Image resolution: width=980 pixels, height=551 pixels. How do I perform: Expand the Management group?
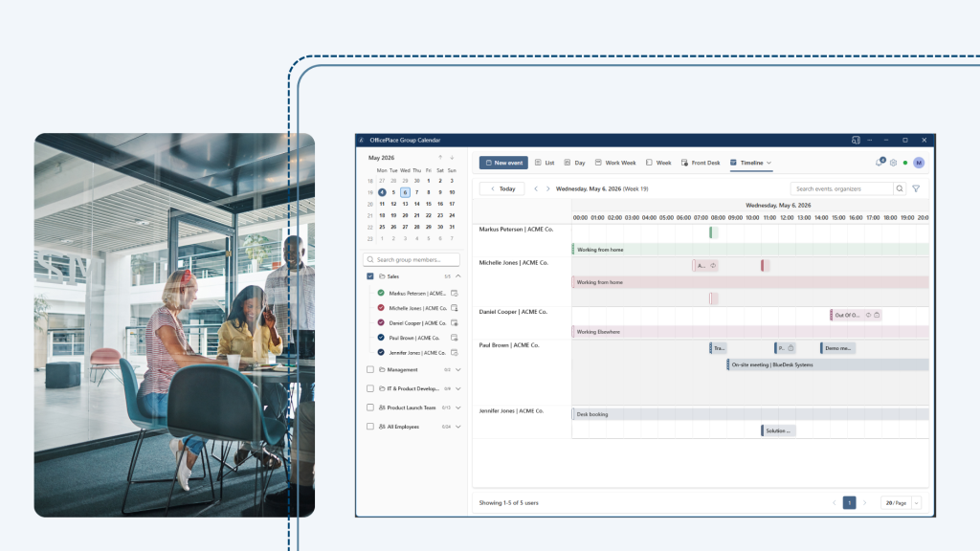click(458, 370)
